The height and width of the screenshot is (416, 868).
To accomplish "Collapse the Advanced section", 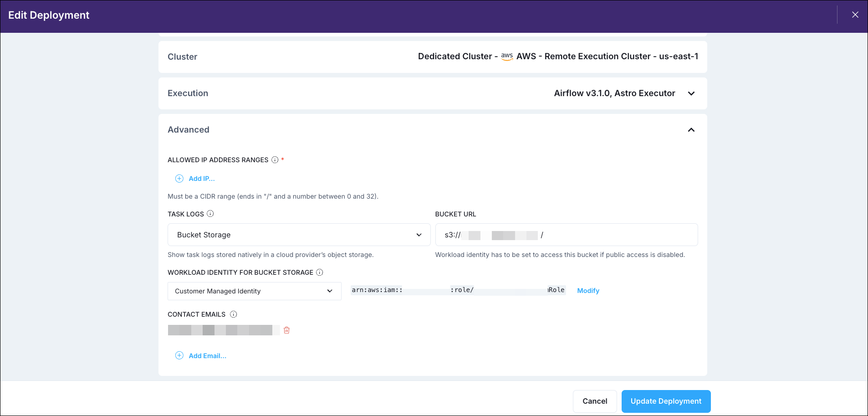I will [691, 130].
